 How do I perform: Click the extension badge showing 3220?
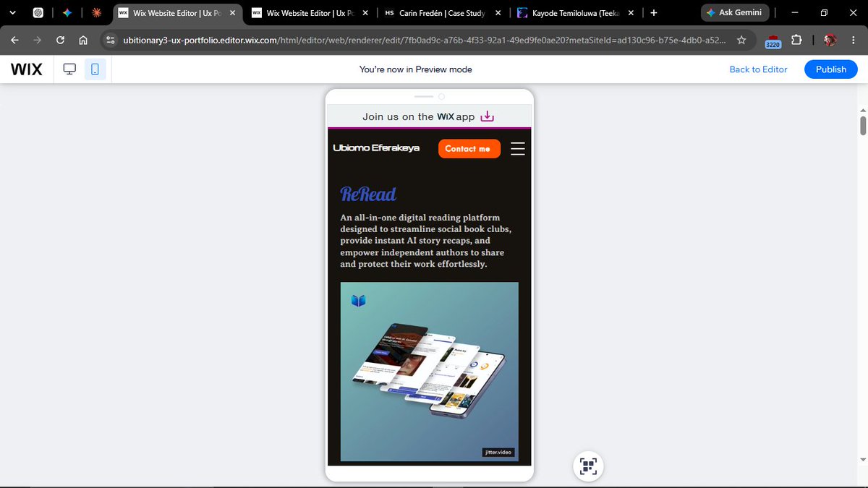coord(773,41)
